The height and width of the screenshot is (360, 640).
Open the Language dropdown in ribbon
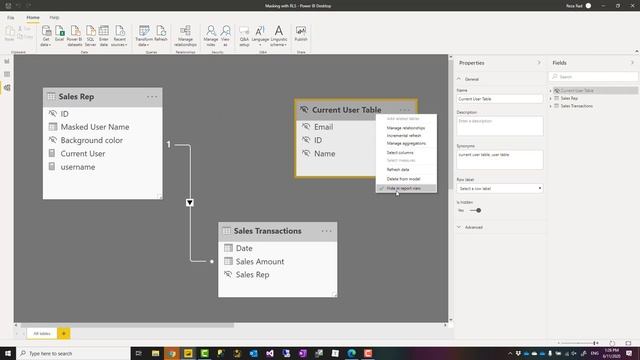(260, 36)
